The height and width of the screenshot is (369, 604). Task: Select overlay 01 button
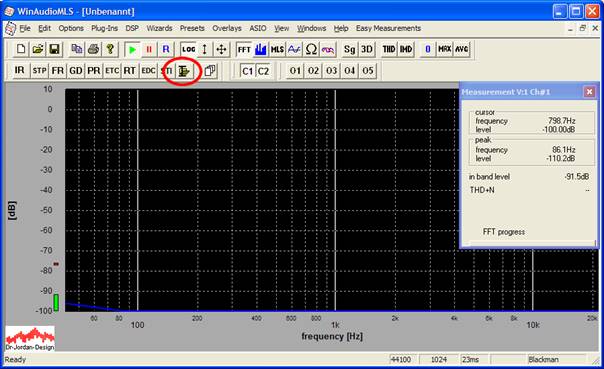295,70
